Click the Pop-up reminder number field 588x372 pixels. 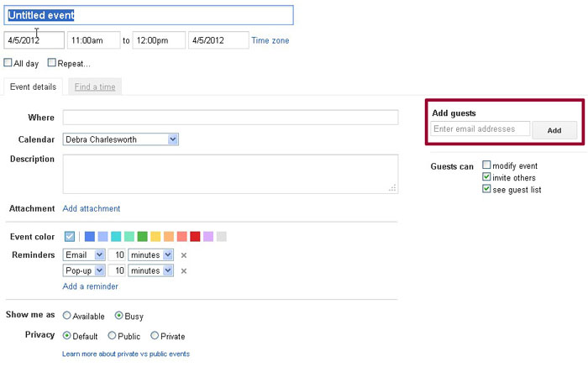[x=117, y=270]
